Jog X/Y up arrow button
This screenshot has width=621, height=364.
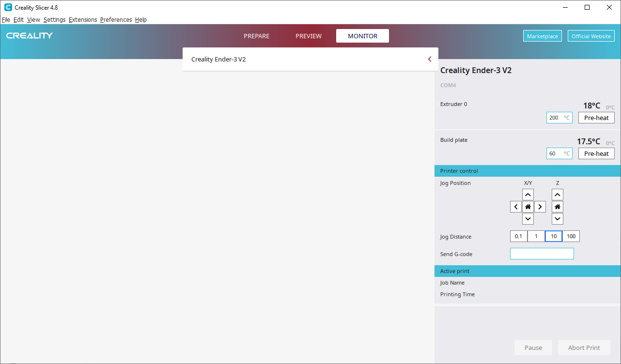pos(528,195)
